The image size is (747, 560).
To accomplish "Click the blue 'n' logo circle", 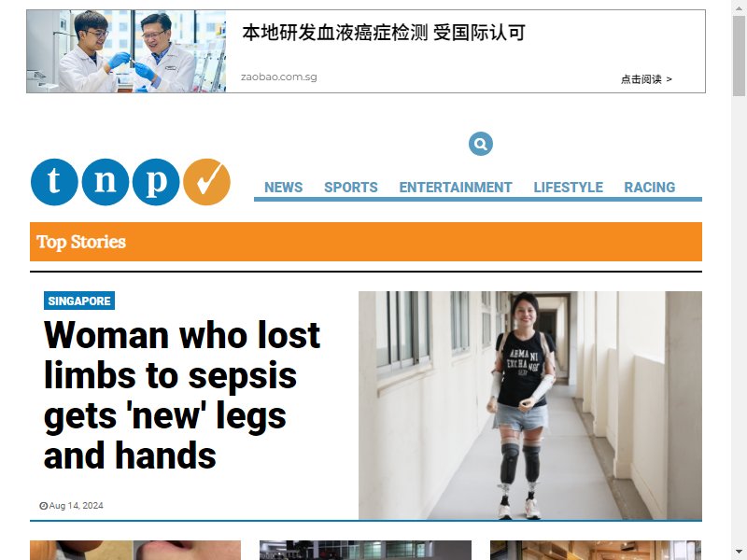I will 106,182.
